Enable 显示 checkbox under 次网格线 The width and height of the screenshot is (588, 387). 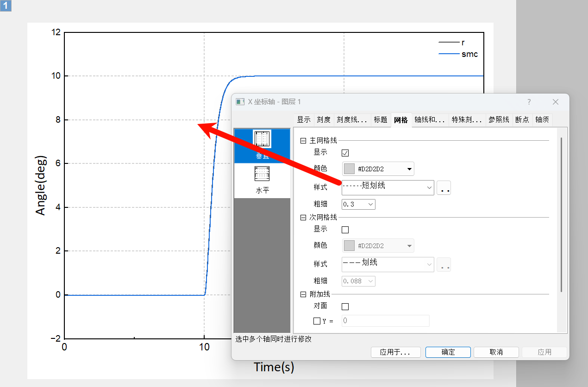[345, 230]
